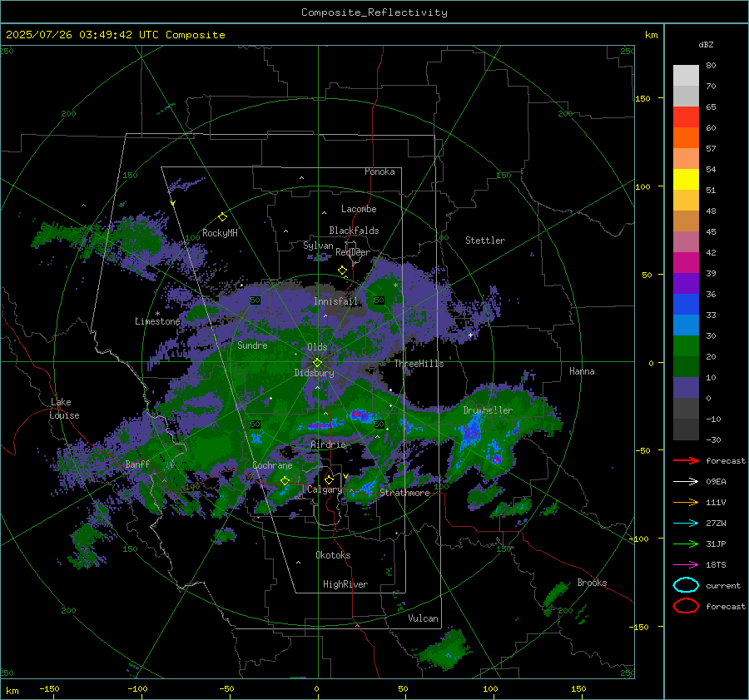This screenshot has height=700, width=749.
Task: Click the Composite_Reflectivity title
Action: [374, 12]
